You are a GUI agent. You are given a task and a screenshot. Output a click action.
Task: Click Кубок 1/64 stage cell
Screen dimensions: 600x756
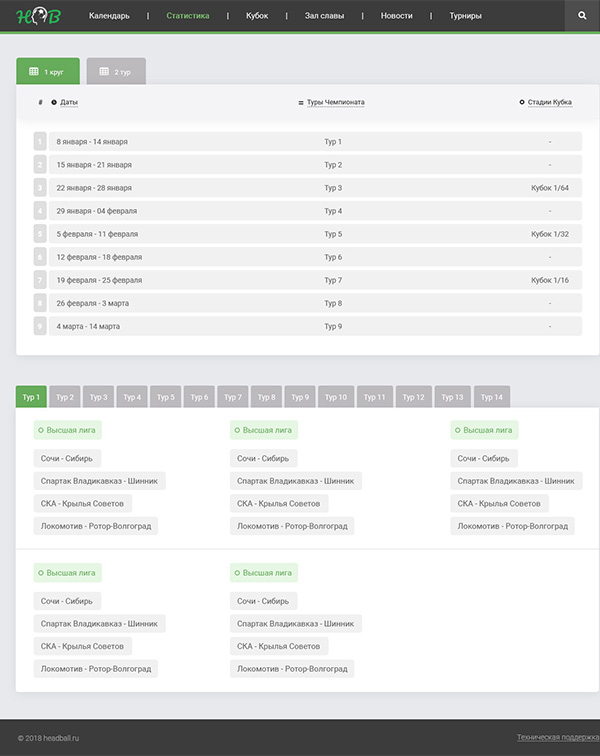550,188
